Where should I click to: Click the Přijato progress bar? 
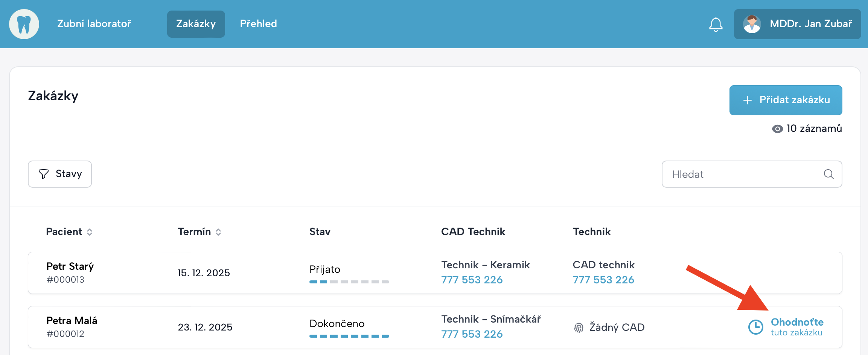click(x=349, y=282)
